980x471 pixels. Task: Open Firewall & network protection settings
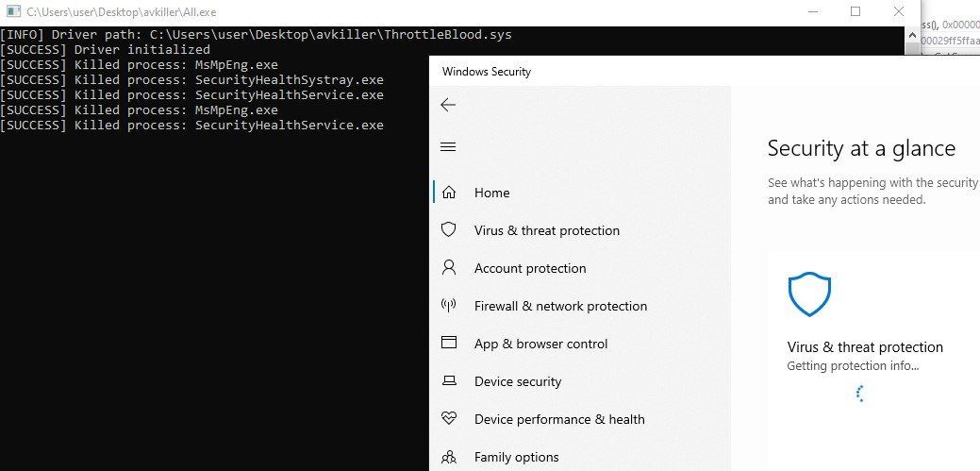pos(560,306)
